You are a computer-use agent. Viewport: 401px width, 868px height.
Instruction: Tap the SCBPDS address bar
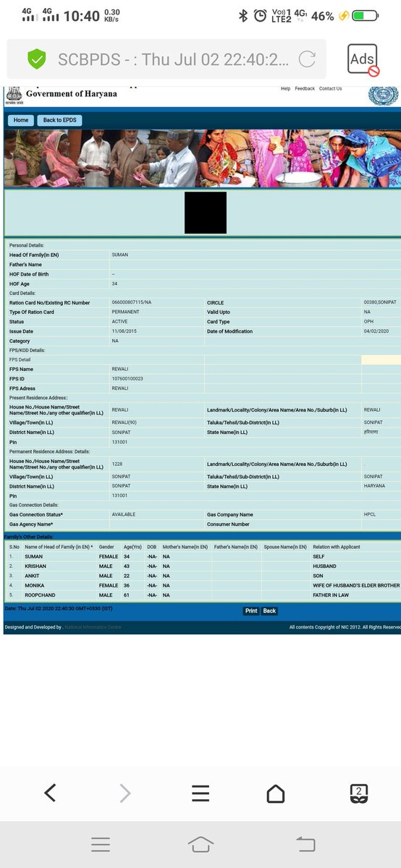tap(166, 59)
